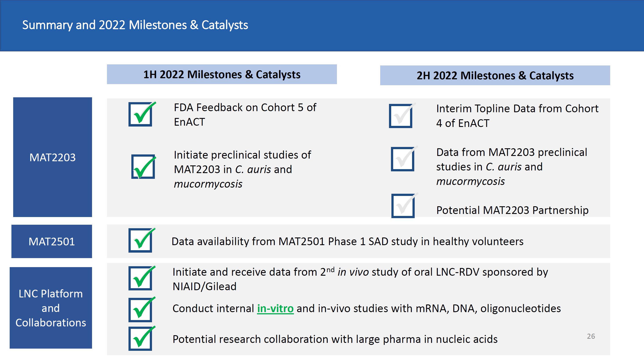Screen dimensions: 644x362
Task: Click the MAT2203 blue category box
Action: [x=52, y=157]
